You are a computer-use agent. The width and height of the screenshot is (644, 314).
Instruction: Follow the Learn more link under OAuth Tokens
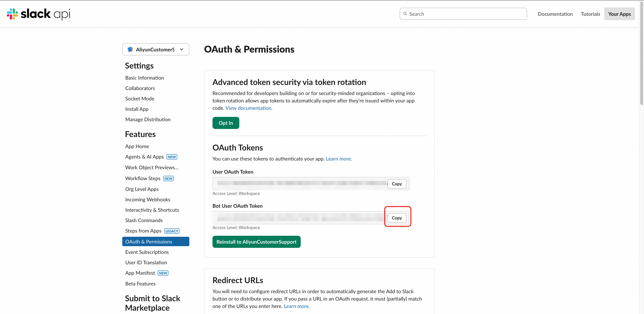pyautogui.click(x=339, y=159)
